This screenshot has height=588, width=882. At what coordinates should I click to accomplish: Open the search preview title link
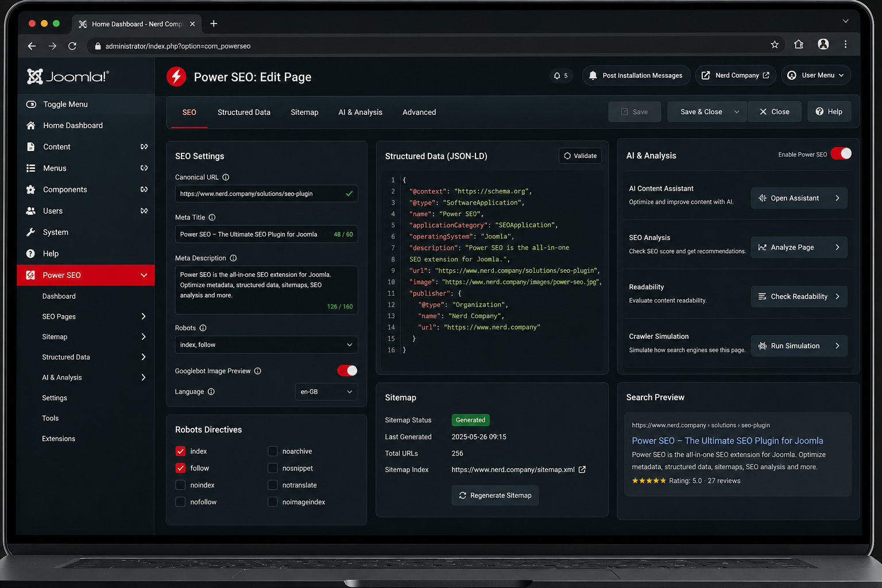[x=728, y=441]
